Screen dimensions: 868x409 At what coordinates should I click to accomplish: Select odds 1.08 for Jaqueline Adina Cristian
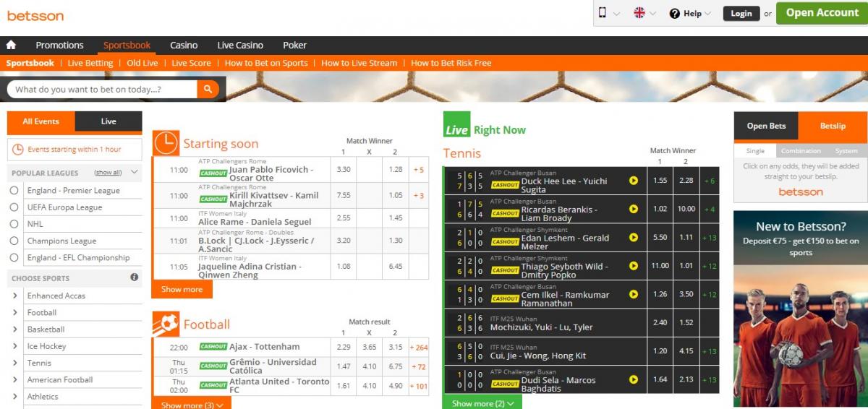tap(344, 266)
